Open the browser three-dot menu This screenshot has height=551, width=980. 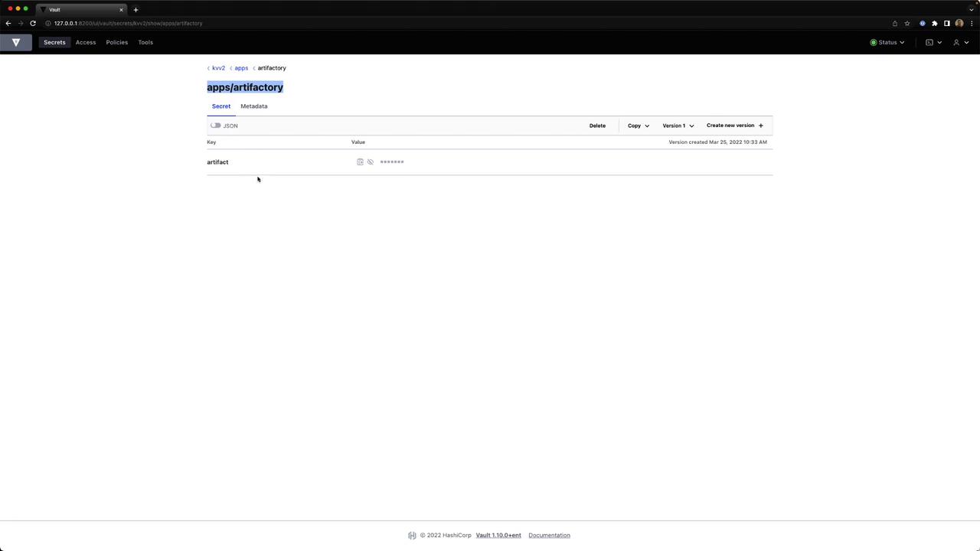972,23
